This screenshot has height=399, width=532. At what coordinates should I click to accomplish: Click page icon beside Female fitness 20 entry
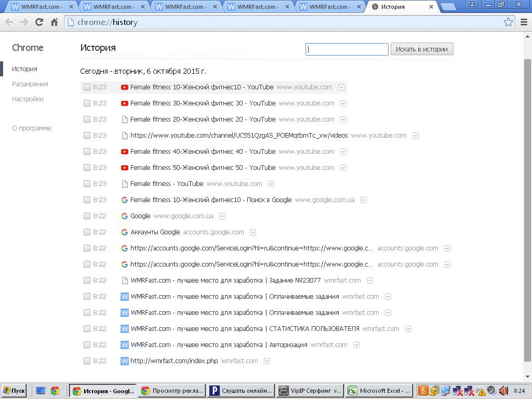(x=125, y=119)
